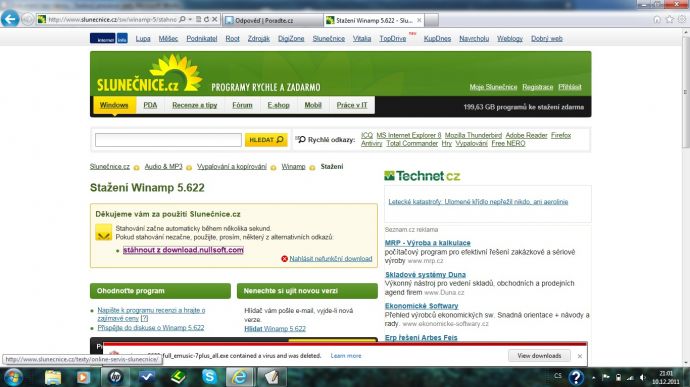The image size is (690, 387).
Task: Open address bar autocomplete dropdown arrow
Action: coord(190,19)
